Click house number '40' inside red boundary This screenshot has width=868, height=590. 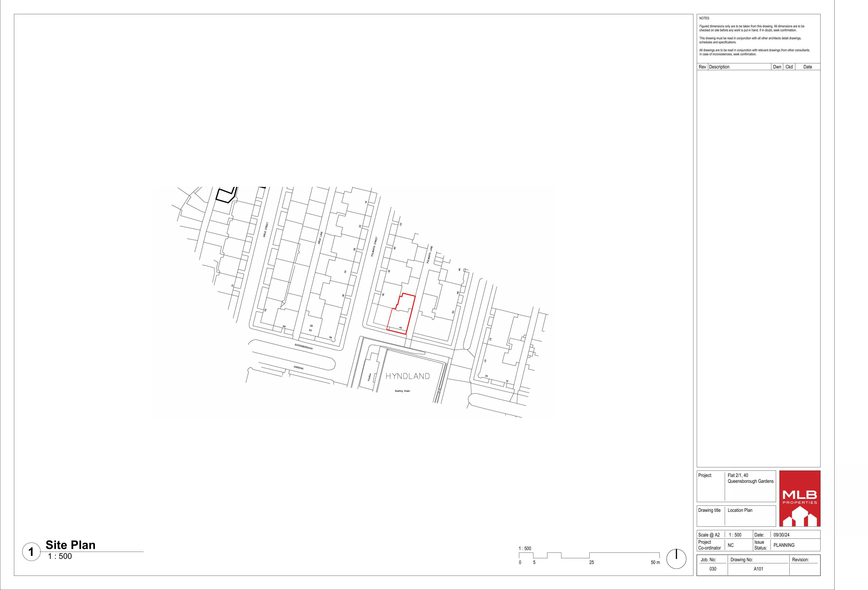point(400,328)
